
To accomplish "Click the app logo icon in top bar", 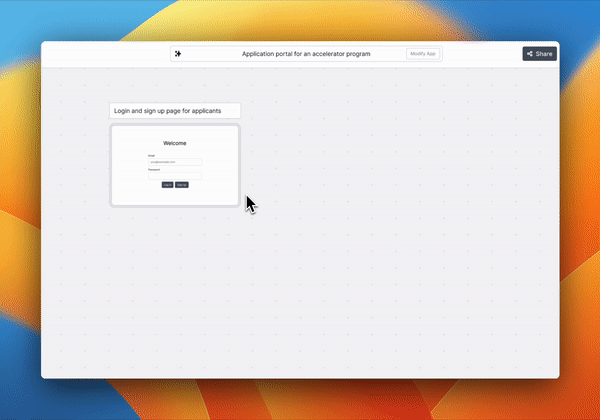I will pos(178,54).
